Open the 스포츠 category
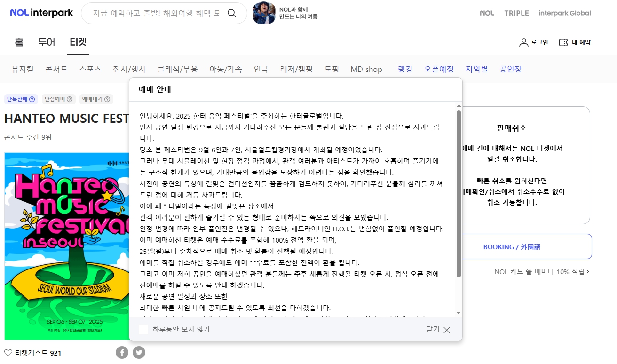 (90, 69)
